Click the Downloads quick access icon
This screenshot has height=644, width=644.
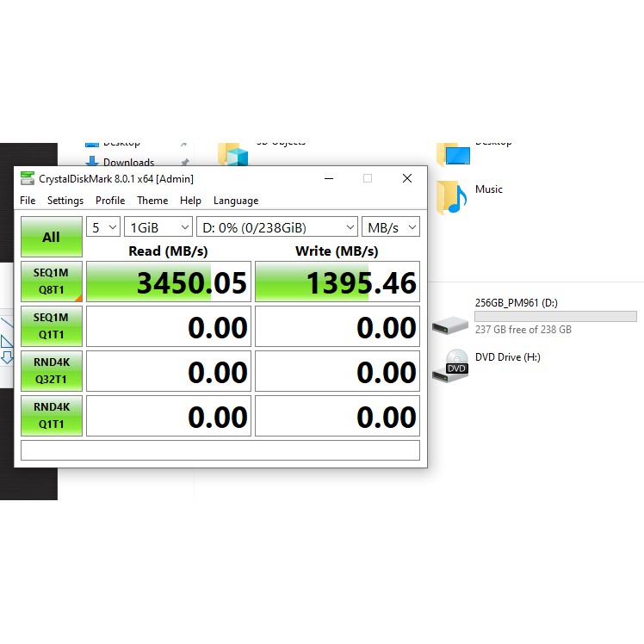(92, 163)
